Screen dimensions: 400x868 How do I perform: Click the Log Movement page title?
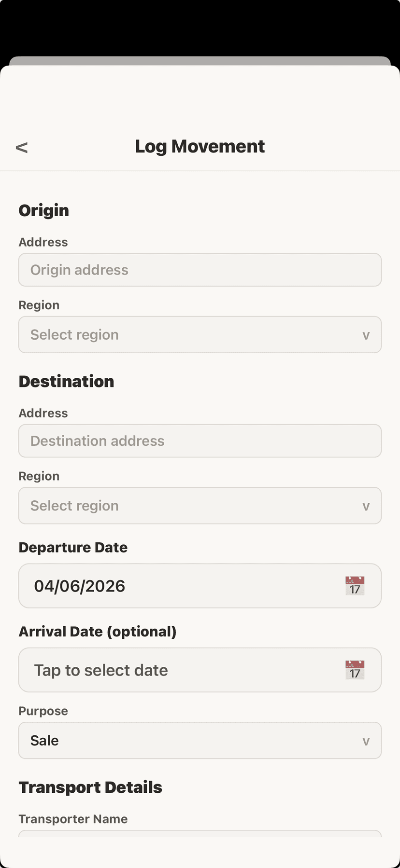point(200,146)
